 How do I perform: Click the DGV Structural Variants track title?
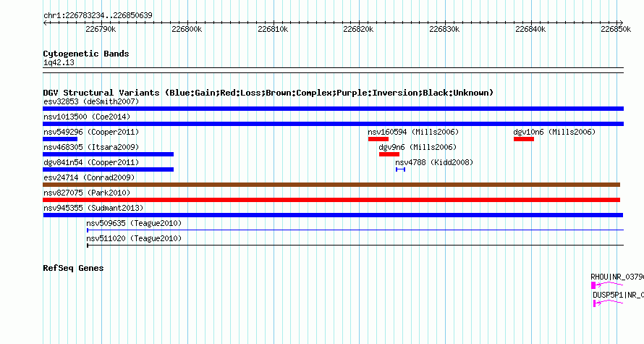[268, 93]
